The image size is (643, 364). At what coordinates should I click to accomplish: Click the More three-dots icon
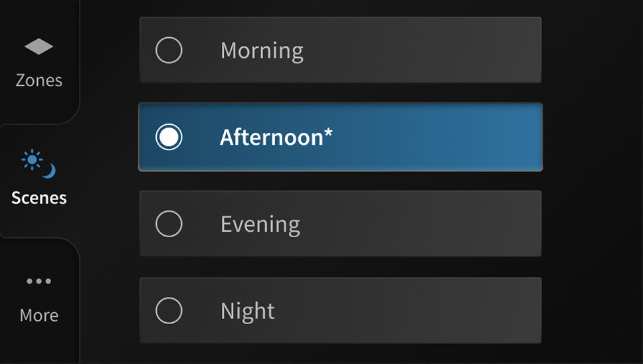pyautogui.click(x=39, y=282)
